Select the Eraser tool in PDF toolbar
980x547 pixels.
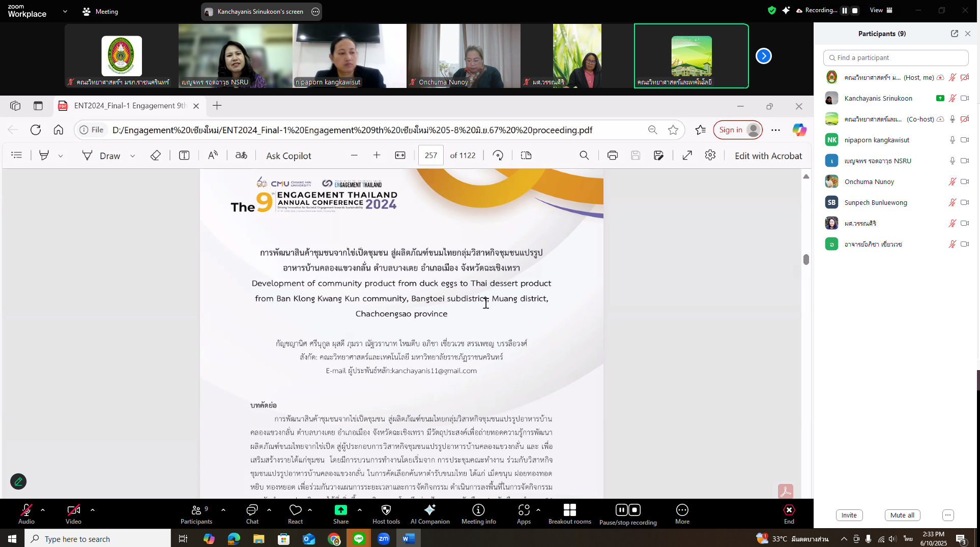pos(156,156)
